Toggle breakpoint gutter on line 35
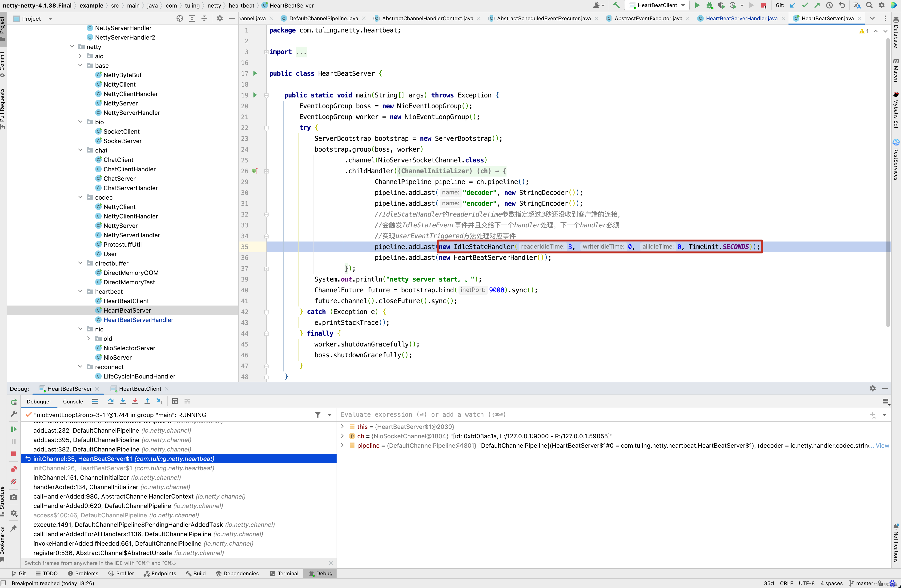The width and height of the screenshot is (901, 588). (255, 246)
